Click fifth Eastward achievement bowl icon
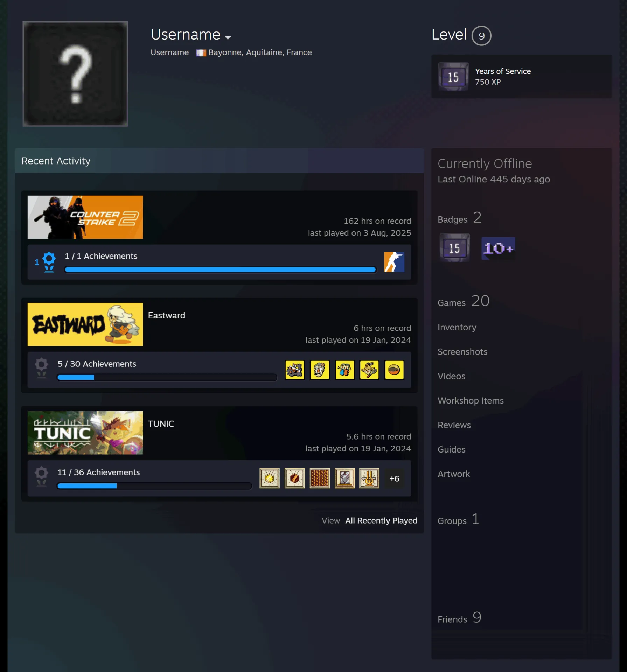627x672 pixels. point(394,370)
